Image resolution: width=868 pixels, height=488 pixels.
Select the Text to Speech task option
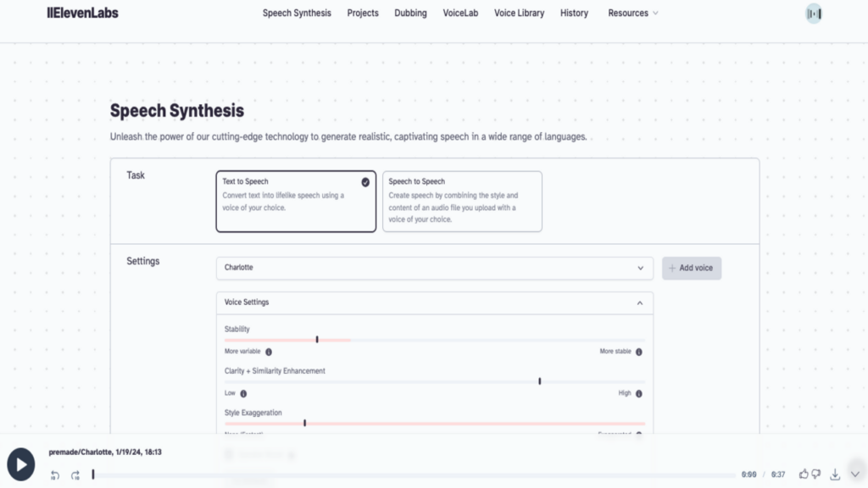(x=296, y=201)
